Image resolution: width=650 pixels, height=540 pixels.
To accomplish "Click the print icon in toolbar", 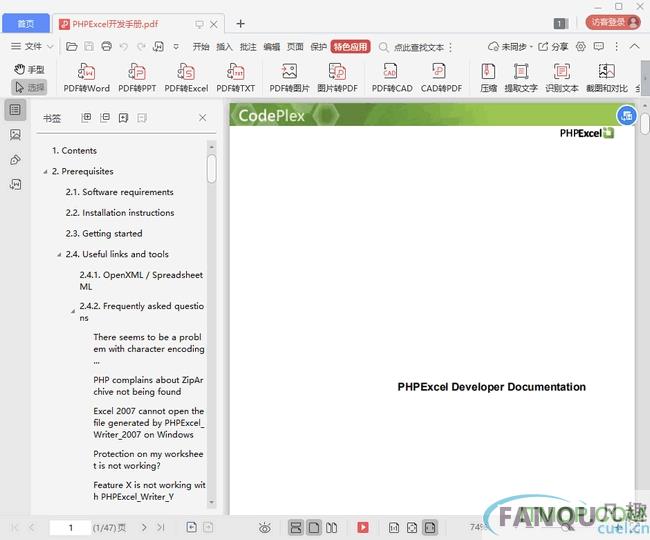I will coord(107,46).
